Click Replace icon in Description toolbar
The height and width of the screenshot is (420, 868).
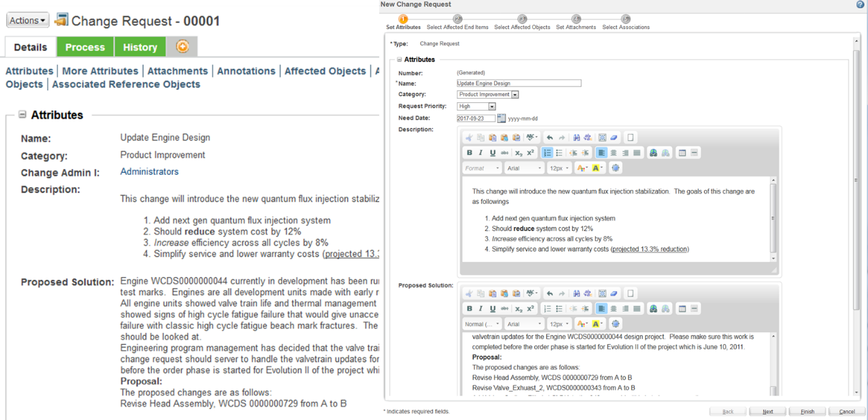pyautogui.click(x=588, y=137)
